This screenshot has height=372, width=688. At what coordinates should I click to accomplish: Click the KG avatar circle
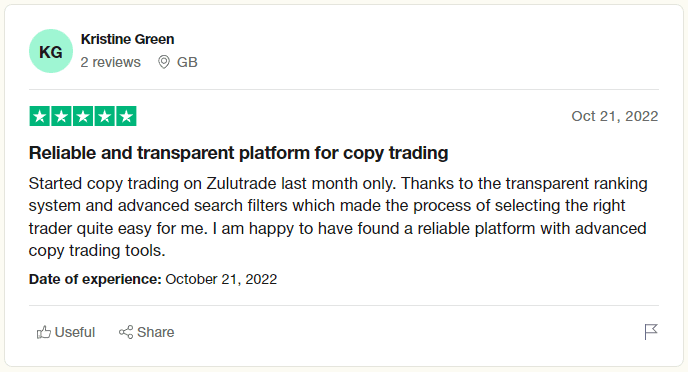pos(51,51)
